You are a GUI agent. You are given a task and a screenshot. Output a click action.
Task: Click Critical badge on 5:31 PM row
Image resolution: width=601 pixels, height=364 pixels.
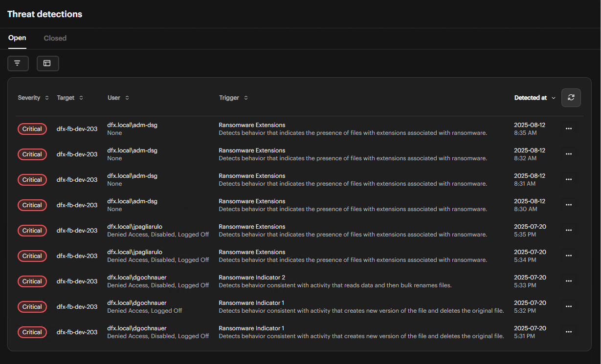coord(32,332)
